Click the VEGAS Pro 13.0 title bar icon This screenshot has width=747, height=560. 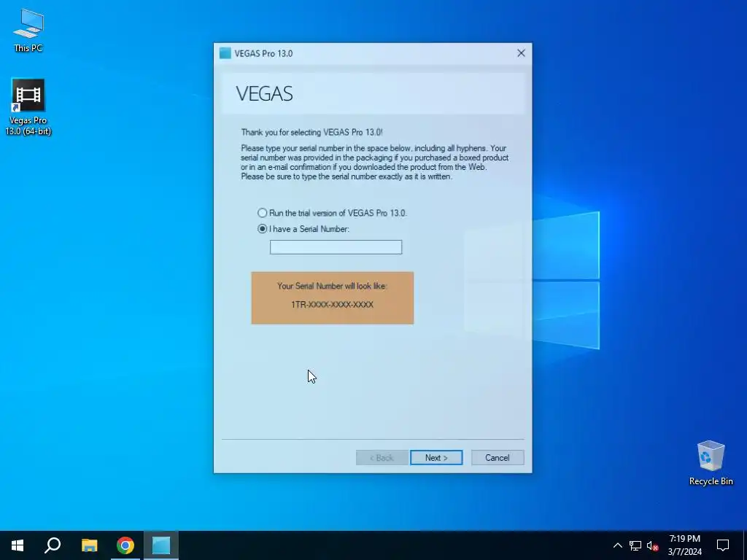click(225, 53)
